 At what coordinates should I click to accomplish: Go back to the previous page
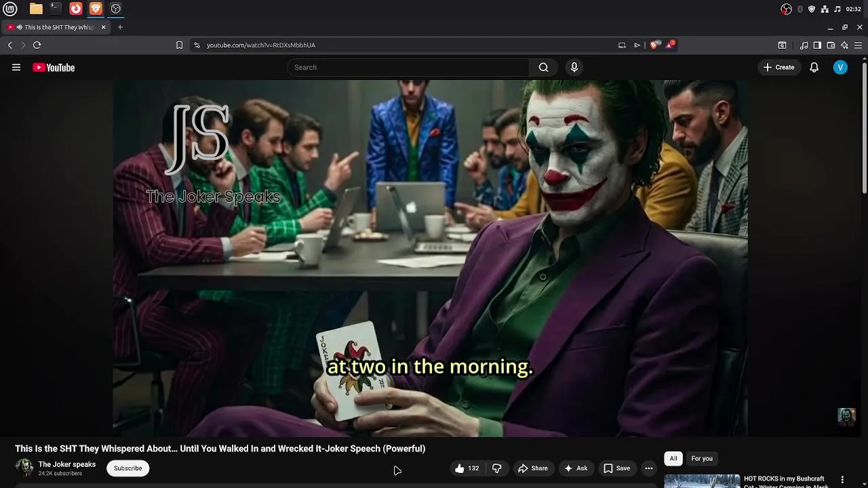coord(10,45)
